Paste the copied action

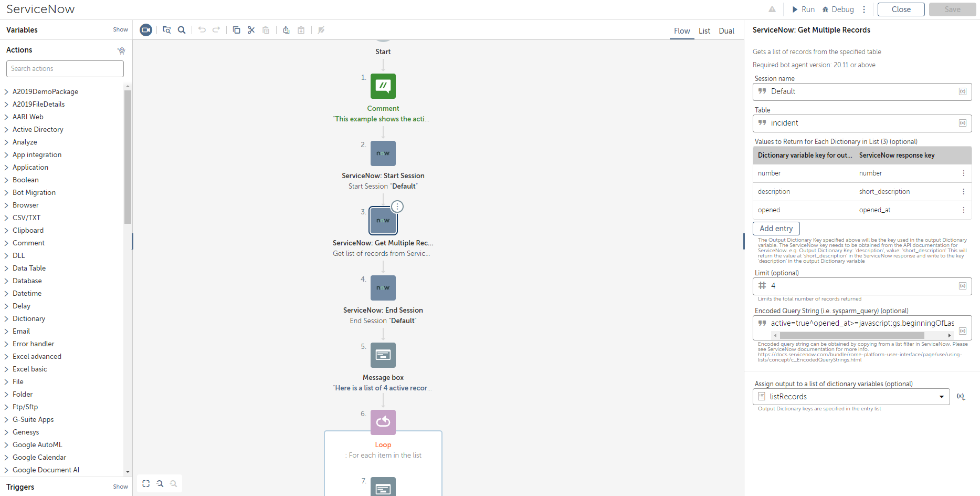[266, 30]
